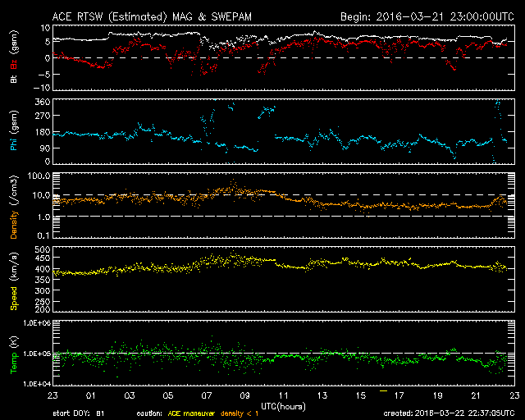Click the '-5' tick on the Bt Bz axis
525x420 pixels.
(x=44, y=75)
